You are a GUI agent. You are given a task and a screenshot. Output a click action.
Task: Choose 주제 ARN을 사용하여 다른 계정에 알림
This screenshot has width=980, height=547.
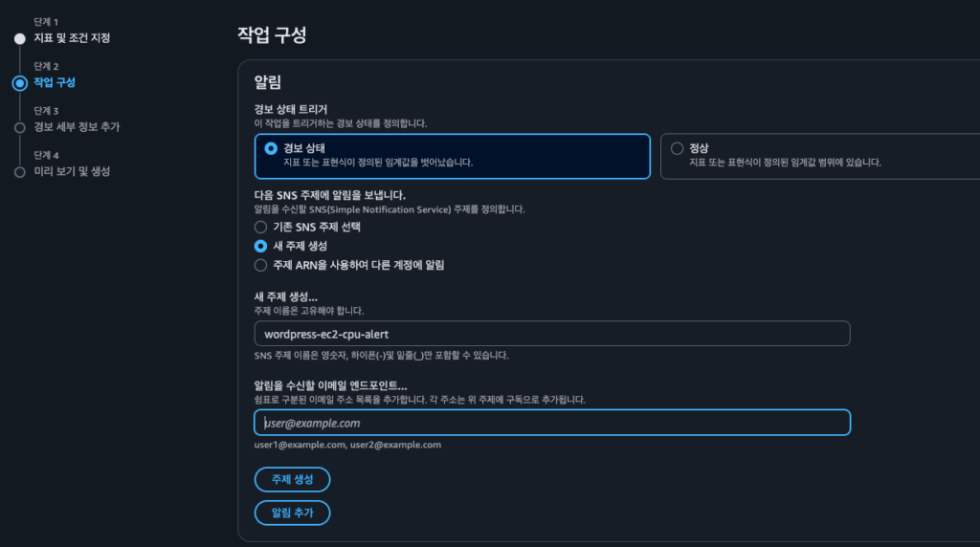pos(260,265)
